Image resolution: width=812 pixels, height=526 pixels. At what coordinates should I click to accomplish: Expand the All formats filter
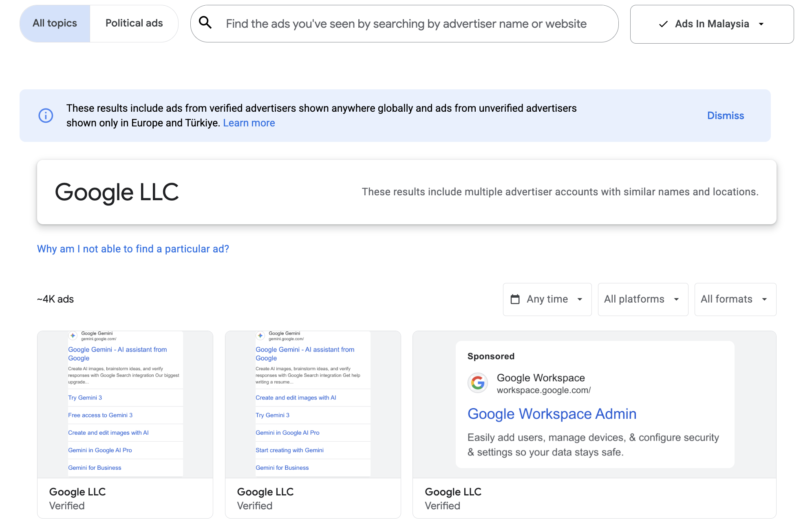[x=735, y=299]
